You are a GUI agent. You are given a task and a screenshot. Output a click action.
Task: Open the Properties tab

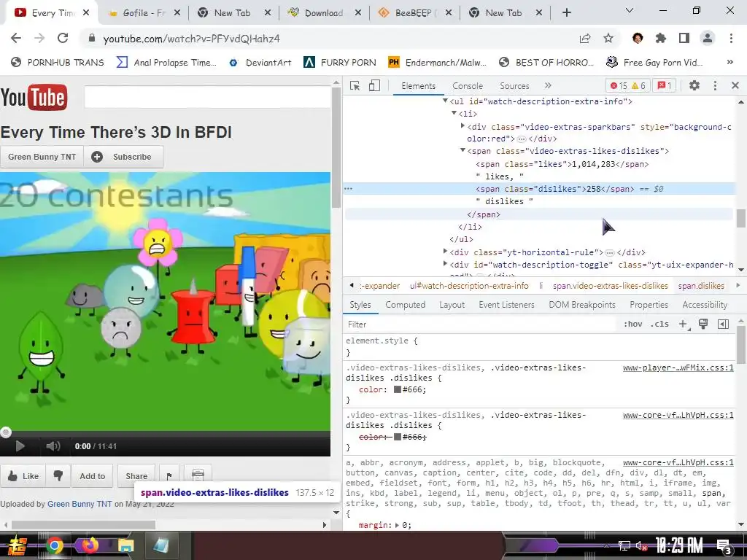(649, 305)
